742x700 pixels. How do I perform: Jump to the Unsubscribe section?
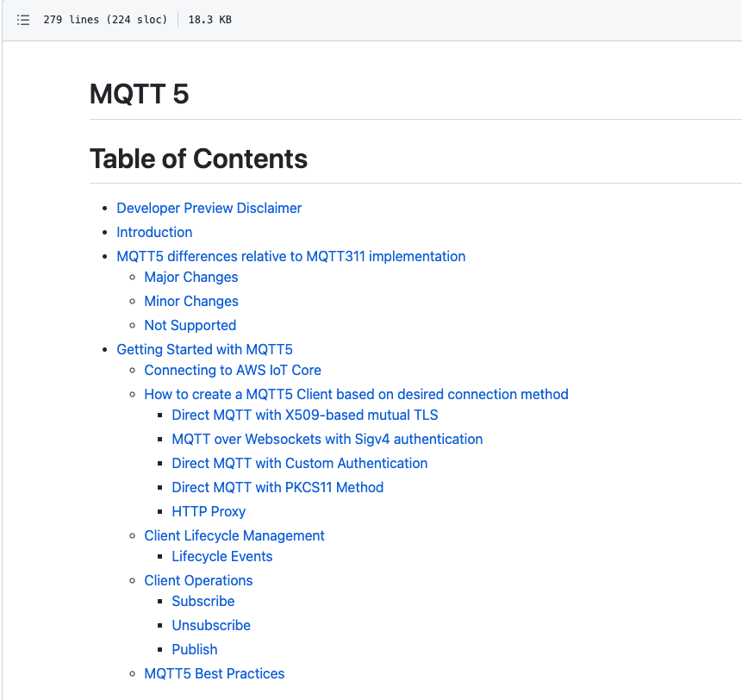211,626
